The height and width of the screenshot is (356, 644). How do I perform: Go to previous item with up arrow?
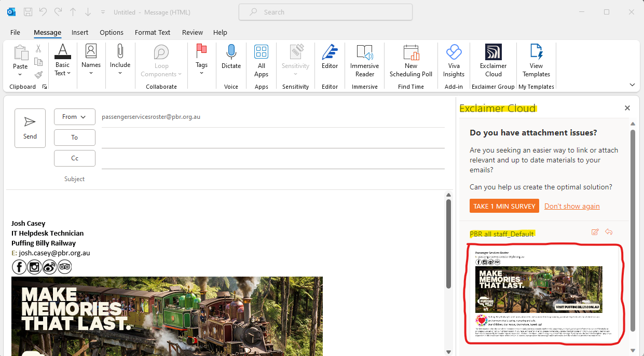(73, 12)
